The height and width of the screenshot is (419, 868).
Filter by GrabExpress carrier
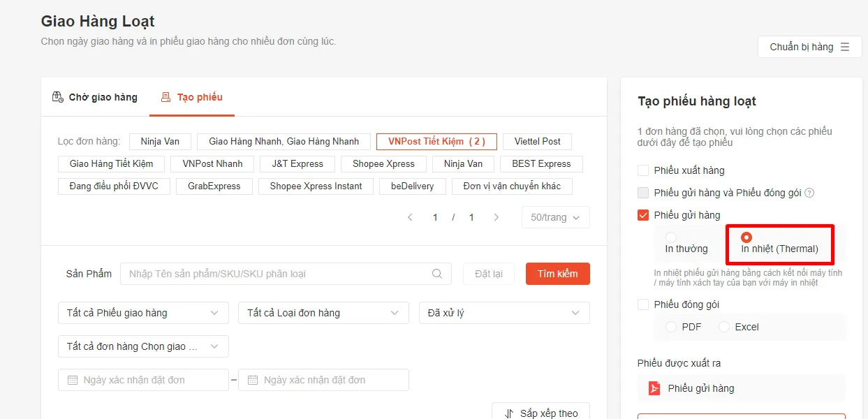[x=214, y=186]
